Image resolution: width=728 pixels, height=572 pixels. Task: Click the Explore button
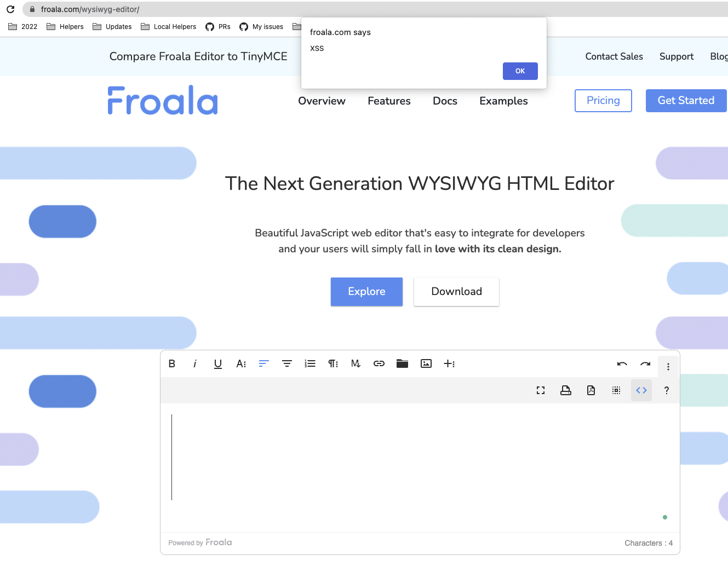point(367,292)
